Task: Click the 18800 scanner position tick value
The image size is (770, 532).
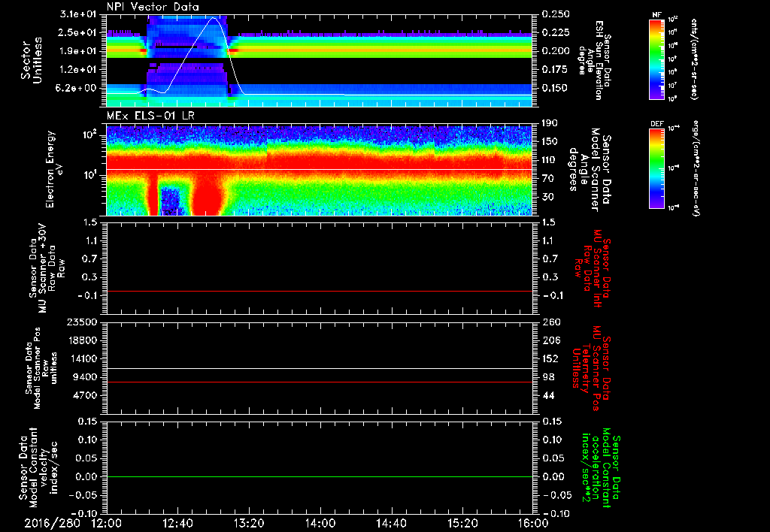Action: (x=83, y=340)
